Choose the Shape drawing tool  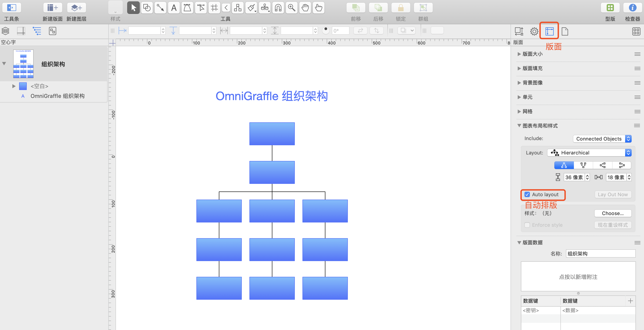tap(147, 8)
